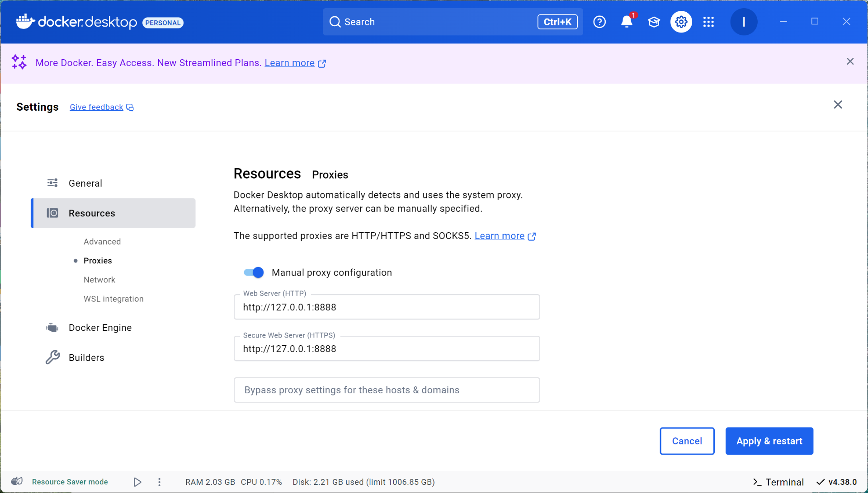Click the v4.38.0 version label
868x493 pixels.
843,482
